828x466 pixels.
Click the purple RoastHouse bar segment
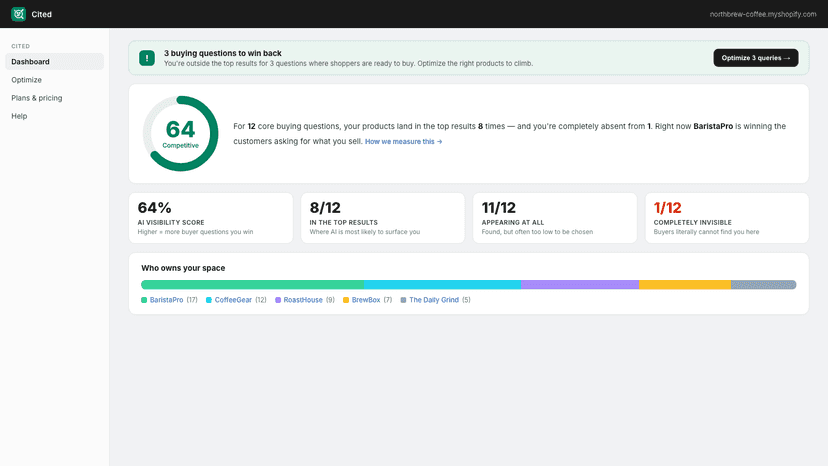580,285
